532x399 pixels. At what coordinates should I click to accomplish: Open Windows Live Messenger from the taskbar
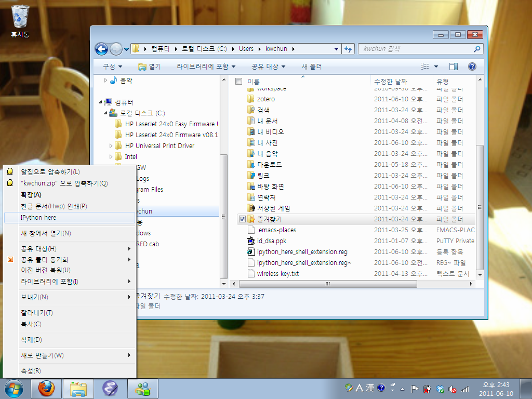pyautogui.click(x=142, y=389)
